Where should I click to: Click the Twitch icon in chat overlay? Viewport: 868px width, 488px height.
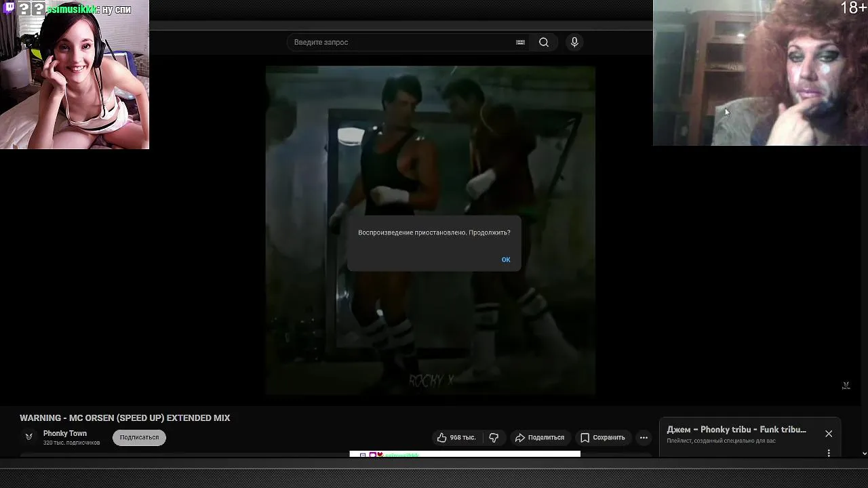pos(8,8)
